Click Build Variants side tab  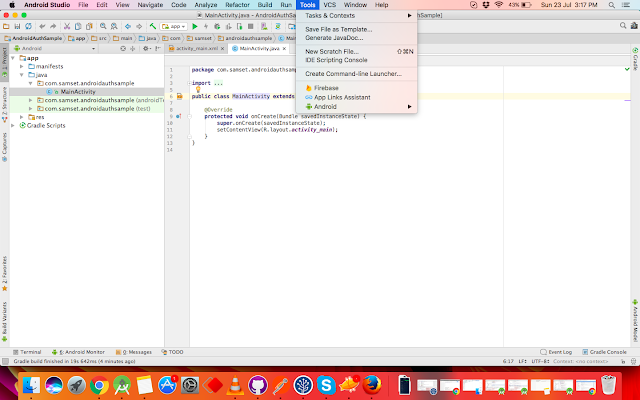tap(4, 322)
